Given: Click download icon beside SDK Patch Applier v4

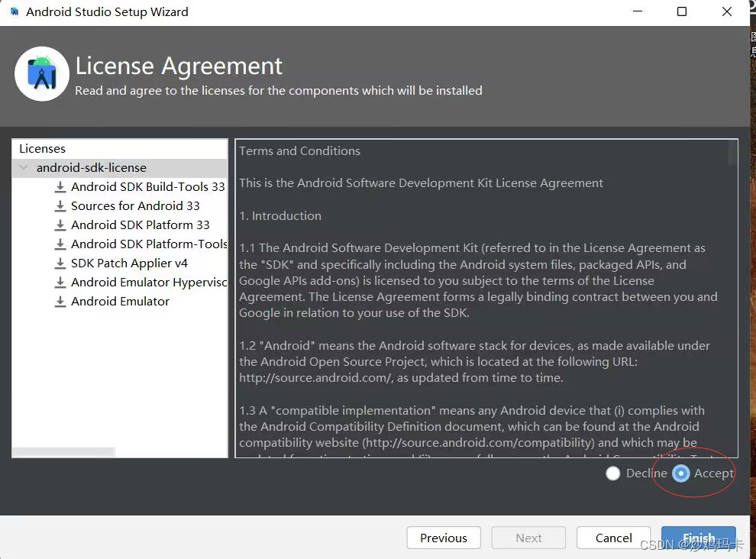Looking at the screenshot, I should (x=60, y=263).
